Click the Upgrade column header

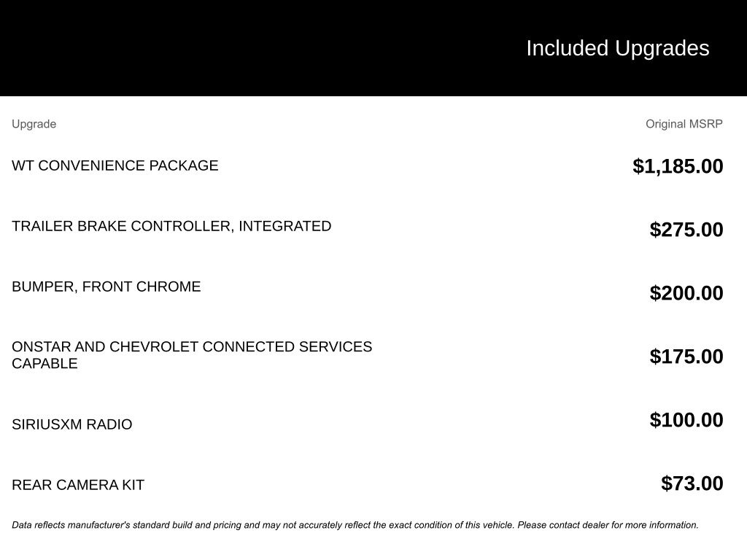34,124
